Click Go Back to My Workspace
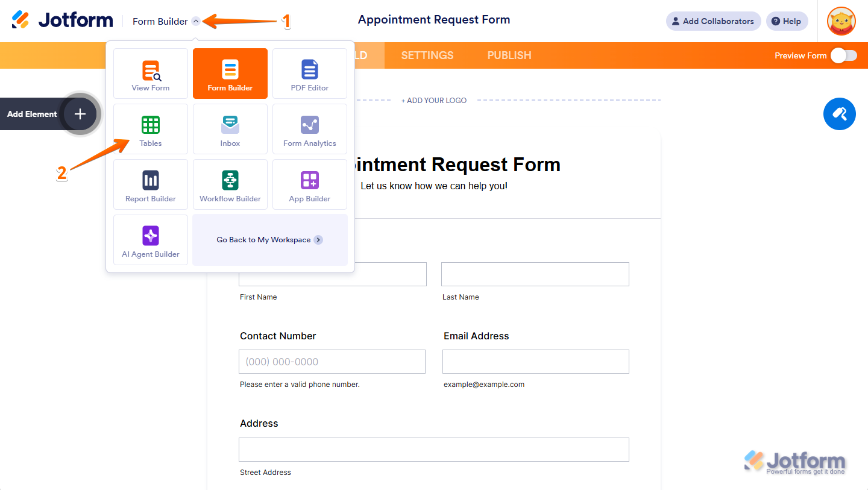This screenshot has height=490, width=868. click(270, 240)
